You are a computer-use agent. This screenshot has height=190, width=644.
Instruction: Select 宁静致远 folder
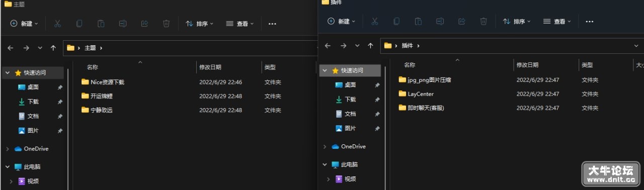pyautogui.click(x=97, y=110)
